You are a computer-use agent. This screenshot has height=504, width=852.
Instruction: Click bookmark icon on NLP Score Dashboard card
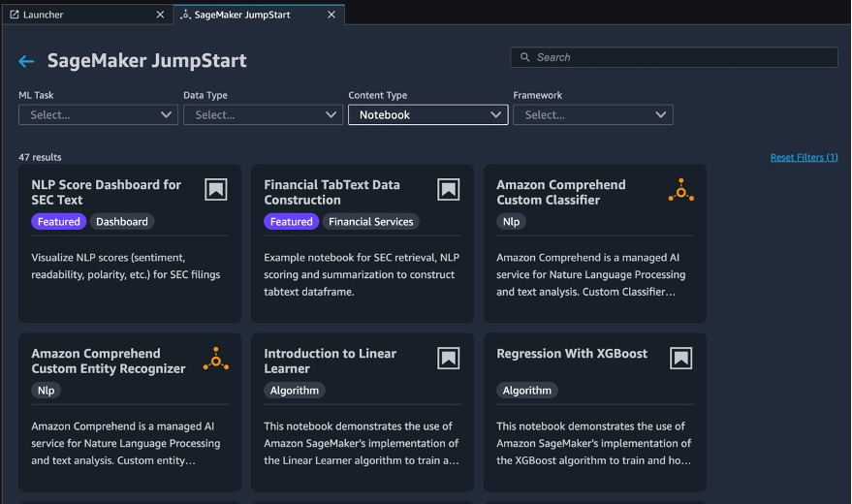[216, 190]
